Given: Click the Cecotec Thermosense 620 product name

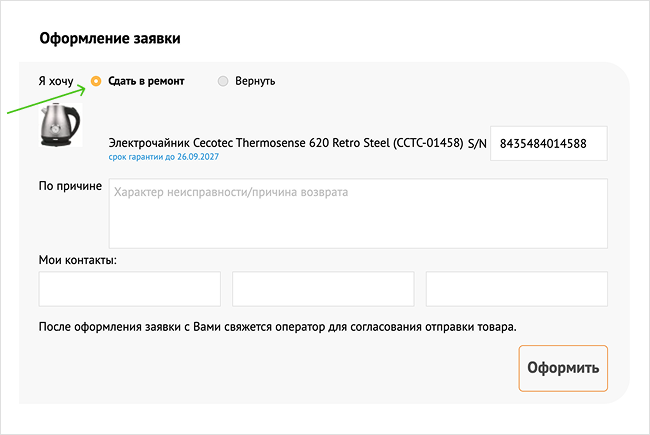Looking at the screenshot, I should (286, 143).
